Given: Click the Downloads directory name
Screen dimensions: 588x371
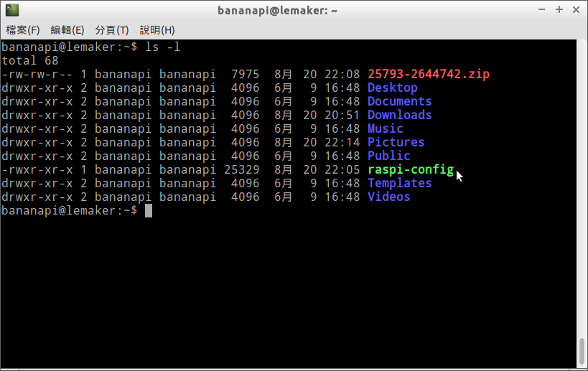Looking at the screenshot, I should 399,115.
